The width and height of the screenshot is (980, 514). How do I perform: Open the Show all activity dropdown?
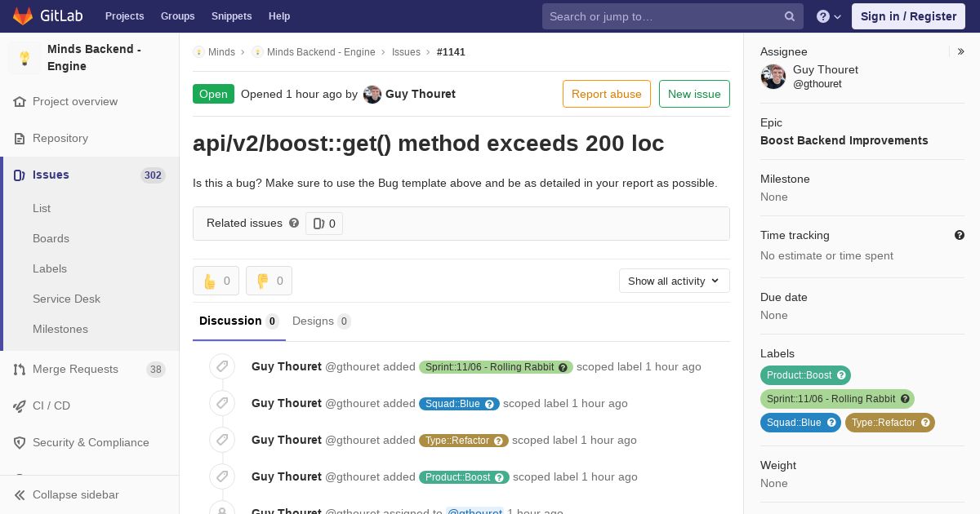[x=674, y=281]
